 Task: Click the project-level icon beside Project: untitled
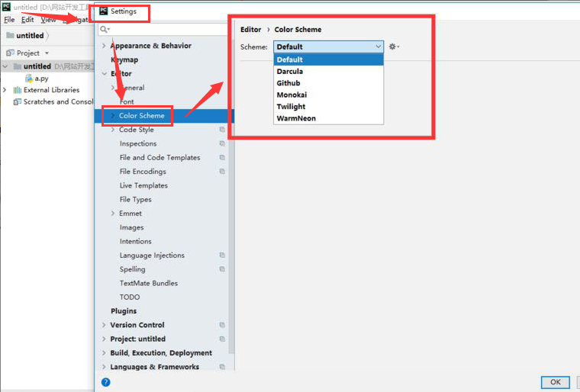(222, 339)
